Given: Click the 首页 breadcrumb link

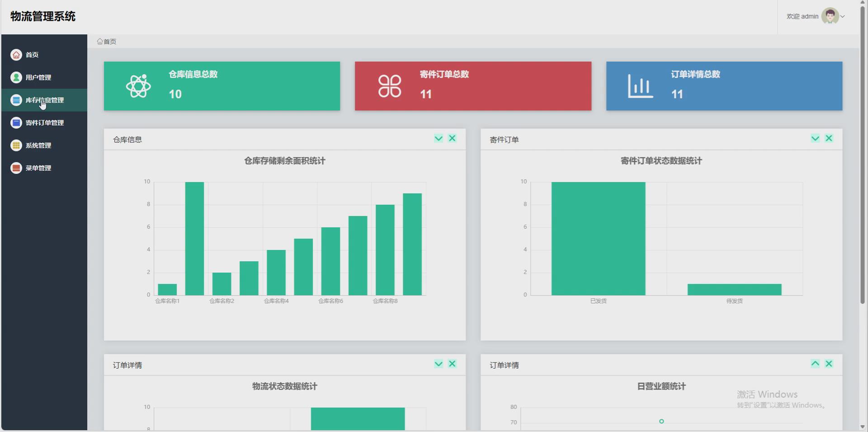Looking at the screenshot, I should pyautogui.click(x=109, y=41).
